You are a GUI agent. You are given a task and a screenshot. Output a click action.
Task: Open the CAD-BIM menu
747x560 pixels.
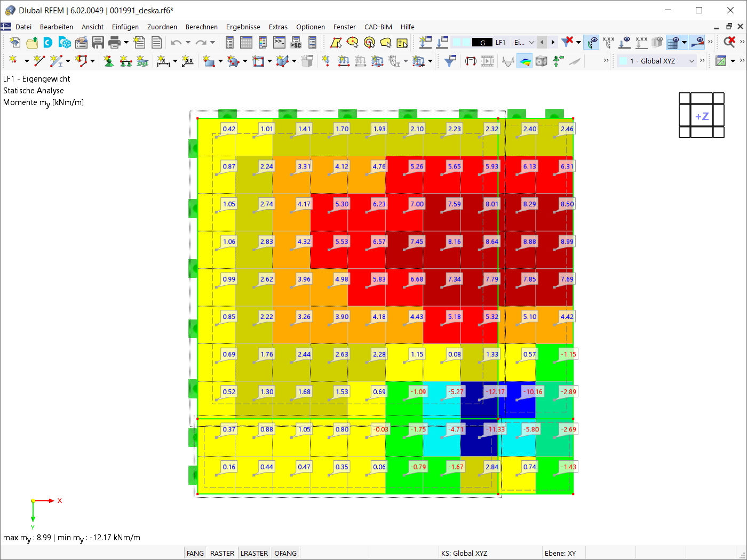click(378, 27)
